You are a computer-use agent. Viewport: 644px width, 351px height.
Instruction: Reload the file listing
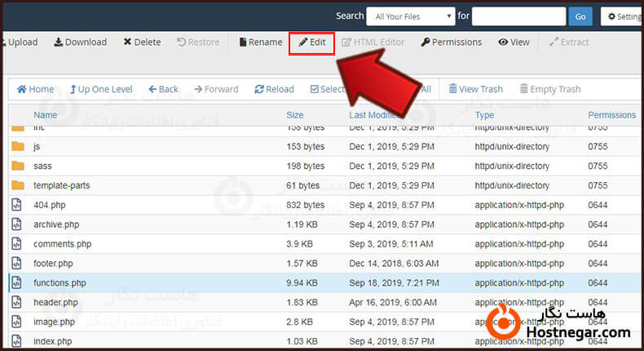click(x=274, y=90)
